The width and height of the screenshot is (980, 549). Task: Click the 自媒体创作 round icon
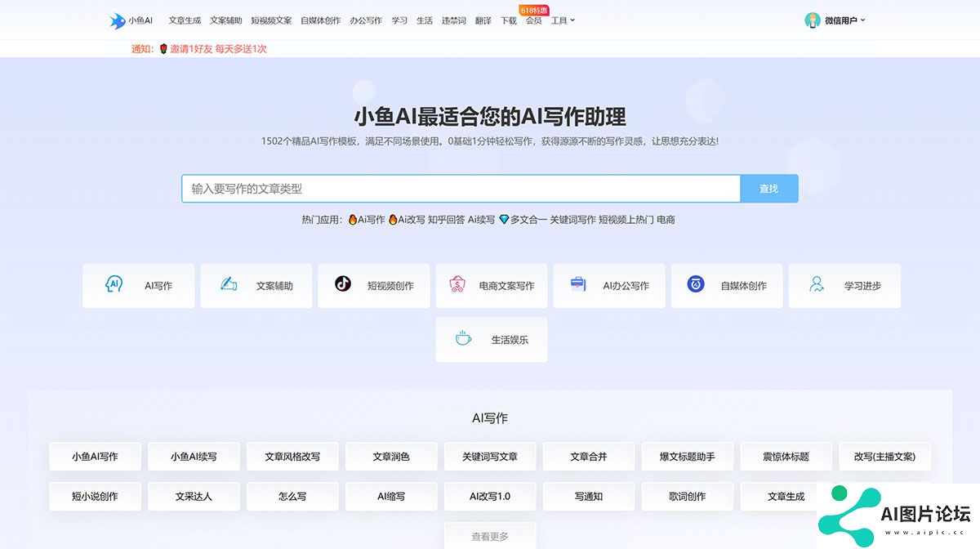696,284
